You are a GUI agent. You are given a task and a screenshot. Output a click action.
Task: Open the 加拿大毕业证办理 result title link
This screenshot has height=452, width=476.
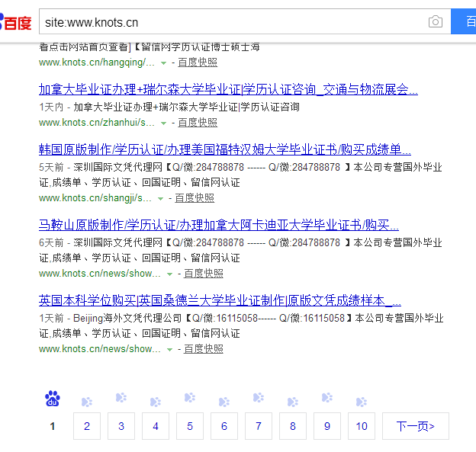[x=228, y=89]
